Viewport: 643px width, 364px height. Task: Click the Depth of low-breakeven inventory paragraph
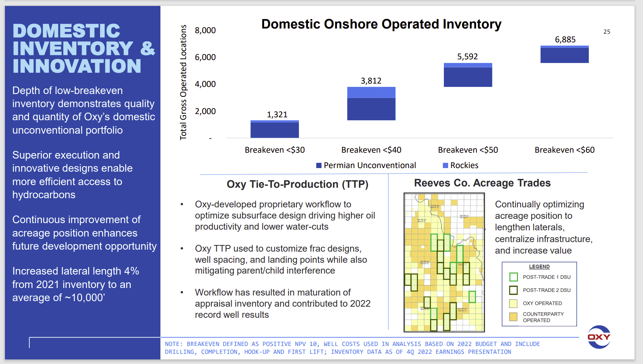pos(83,110)
